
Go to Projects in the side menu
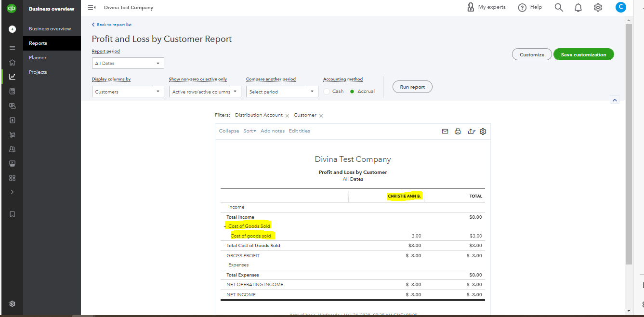(38, 72)
